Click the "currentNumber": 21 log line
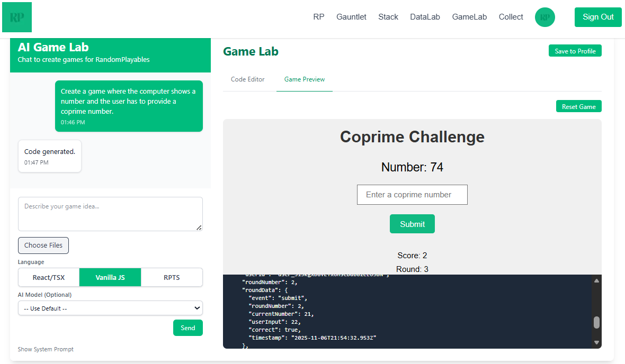This screenshot has width=625, height=364. click(x=281, y=314)
